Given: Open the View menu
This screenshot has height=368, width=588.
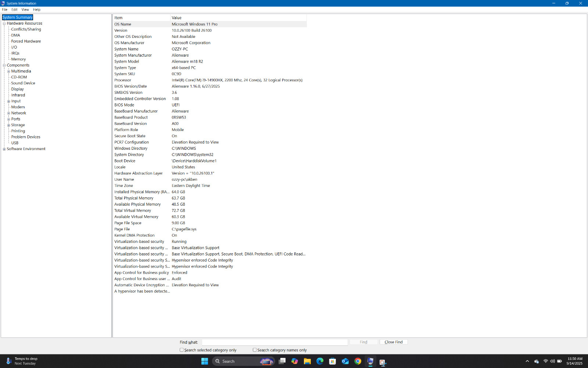Looking at the screenshot, I should pos(25,10).
